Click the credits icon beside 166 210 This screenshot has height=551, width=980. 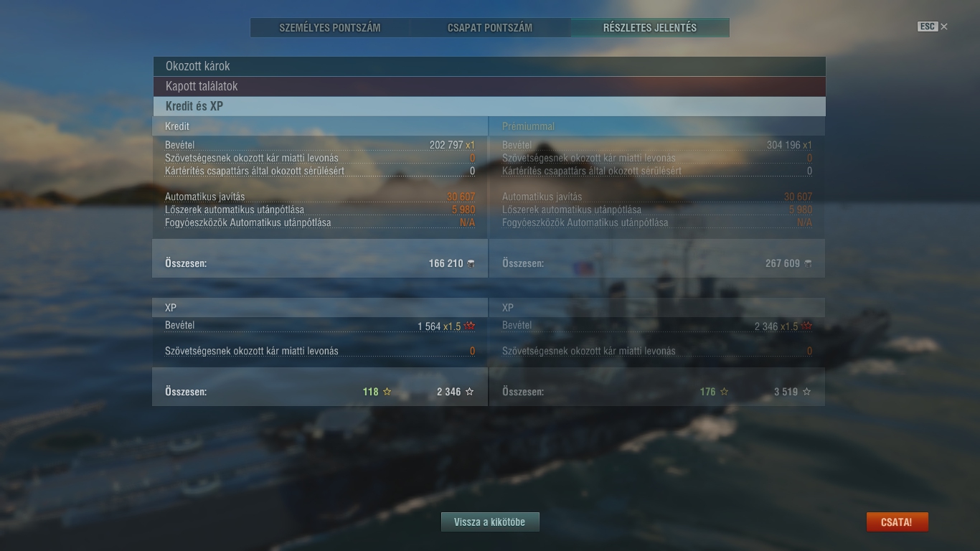point(471,263)
